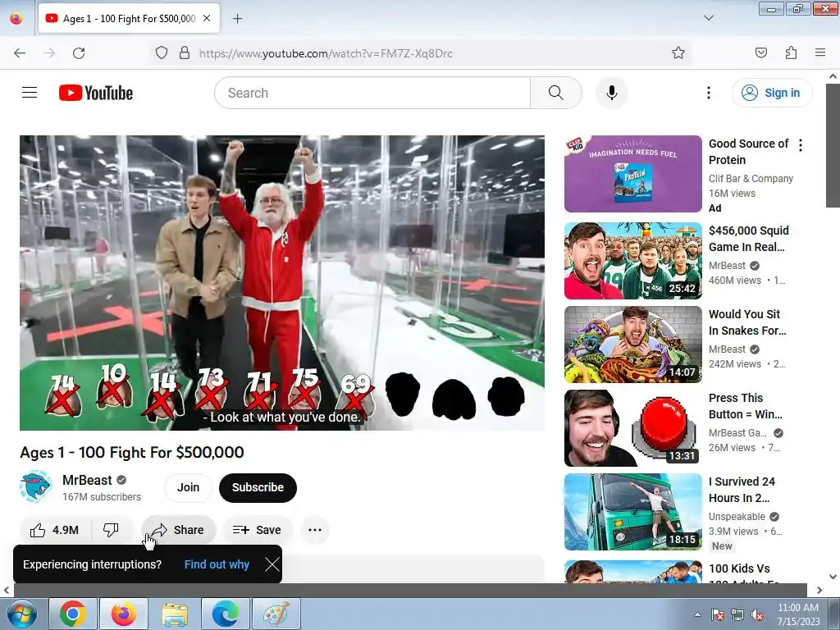Dislike the video with thumbs down
The height and width of the screenshot is (630, 840).
pyautogui.click(x=111, y=530)
